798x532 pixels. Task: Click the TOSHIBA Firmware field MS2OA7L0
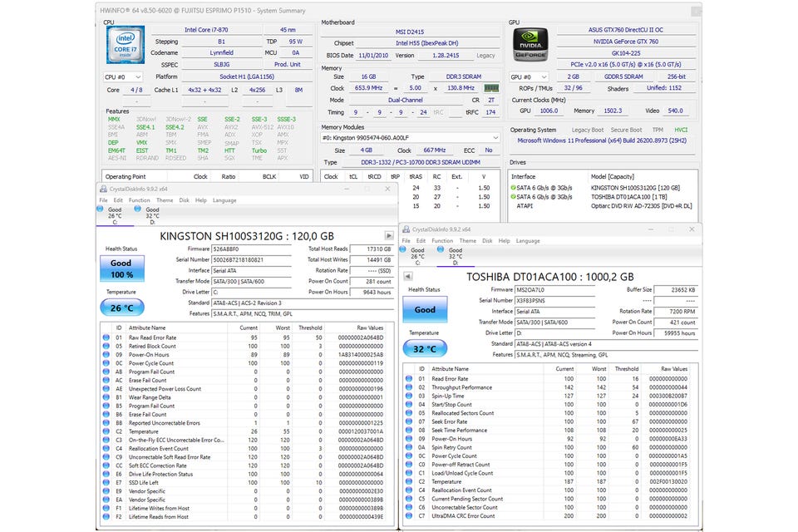coord(554,289)
